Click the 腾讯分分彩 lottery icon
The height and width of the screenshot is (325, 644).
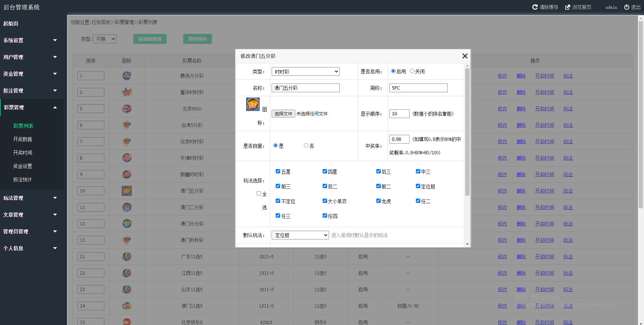[x=126, y=76]
